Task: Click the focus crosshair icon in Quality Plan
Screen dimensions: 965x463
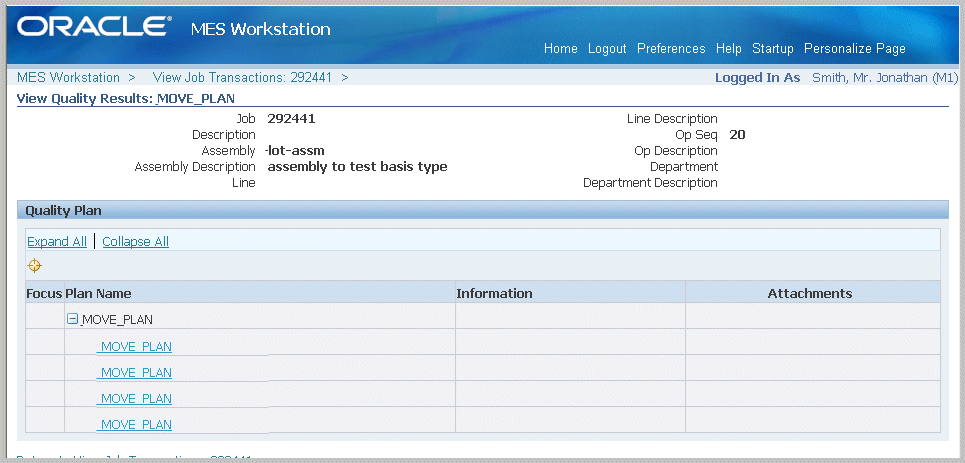Action: (x=34, y=266)
